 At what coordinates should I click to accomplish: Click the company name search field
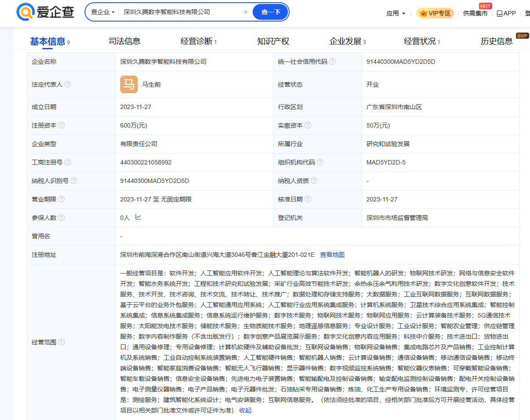pyautogui.click(x=180, y=12)
